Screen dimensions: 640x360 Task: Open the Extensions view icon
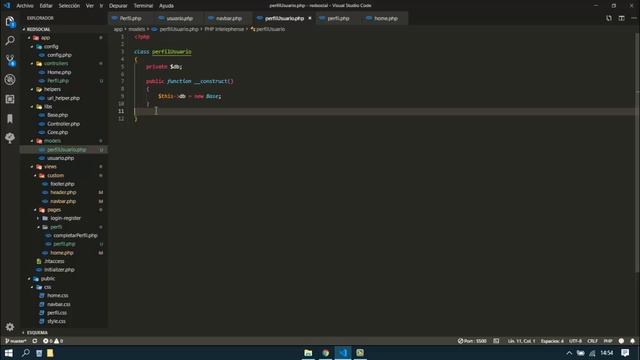click(10, 99)
